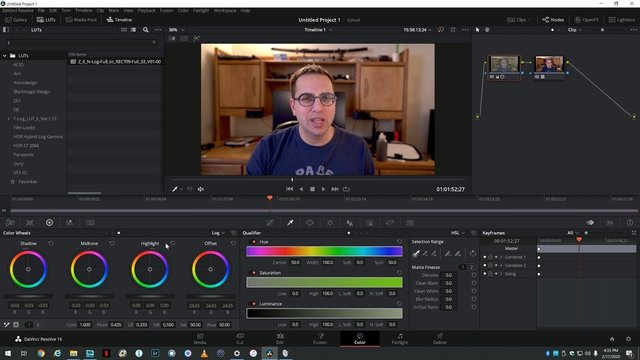Open the Timeline 1 name dropdown
This screenshot has height=360, width=640.
(x=318, y=30)
